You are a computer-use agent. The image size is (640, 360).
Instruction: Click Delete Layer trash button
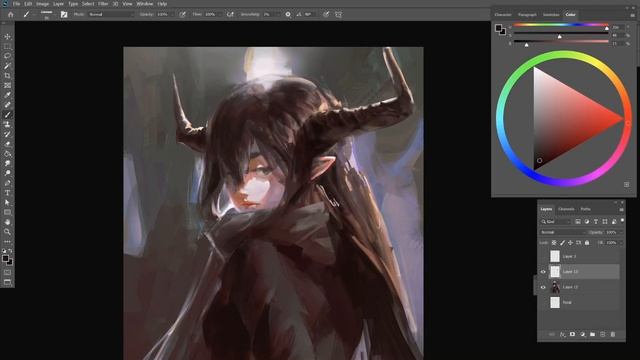pyautogui.click(x=613, y=334)
